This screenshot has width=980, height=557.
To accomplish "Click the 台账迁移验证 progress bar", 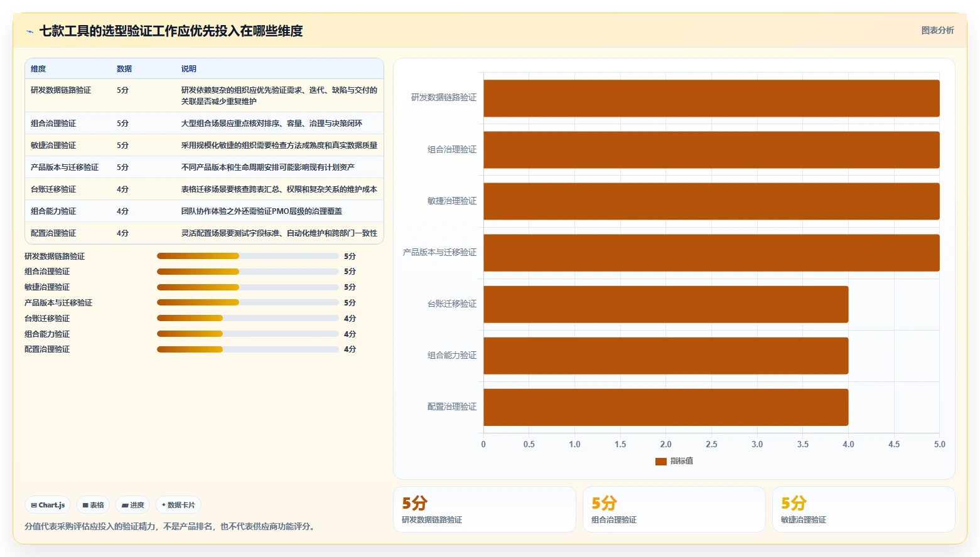I will pyautogui.click(x=247, y=318).
